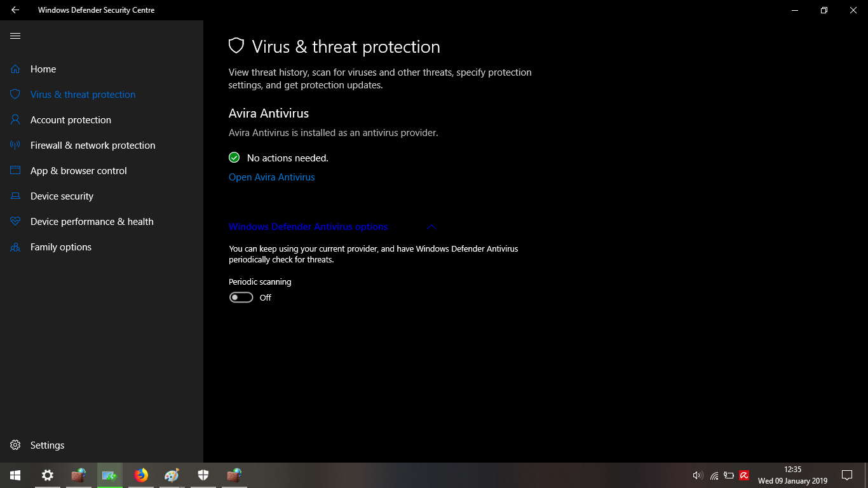Open Settings at sidebar bottom
The height and width of the screenshot is (488, 868).
102,445
